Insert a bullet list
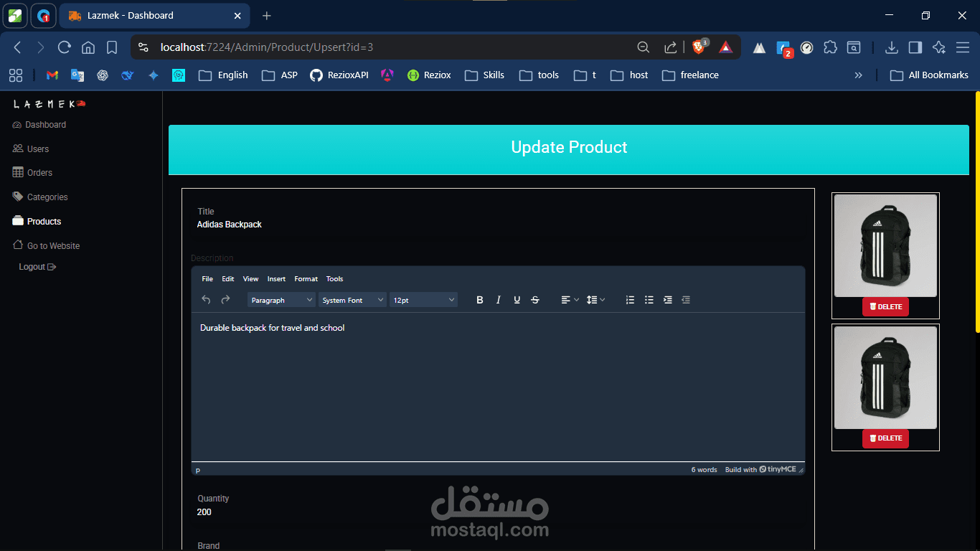Screen dimensions: 980x551 (649, 300)
